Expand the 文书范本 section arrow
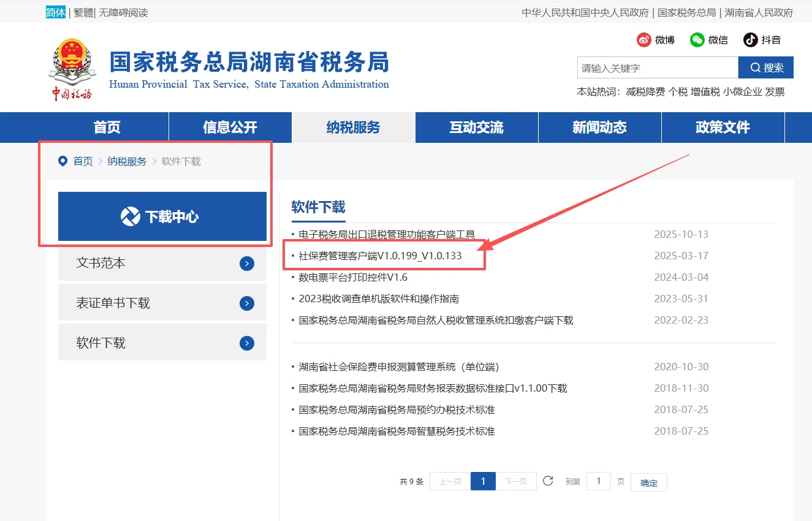The height and width of the screenshot is (521, 812). [246, 263]
